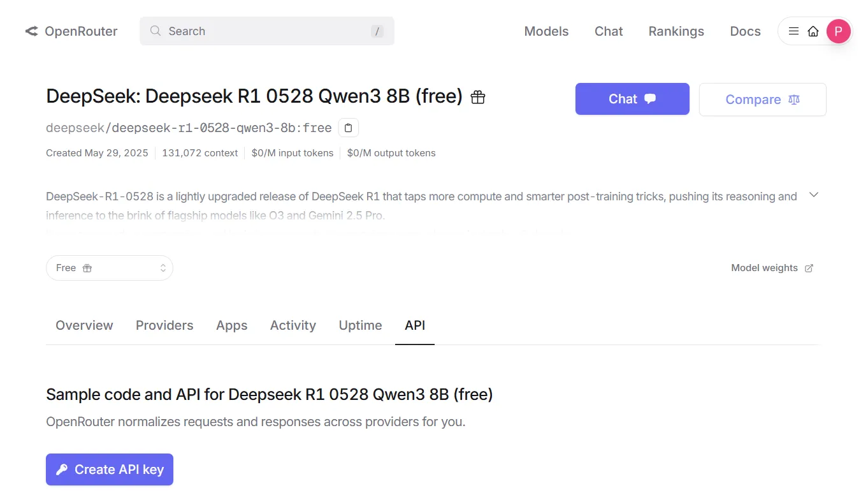868x502 pixels.
Task: Open the Apps tab
Action: click(231, 325)
